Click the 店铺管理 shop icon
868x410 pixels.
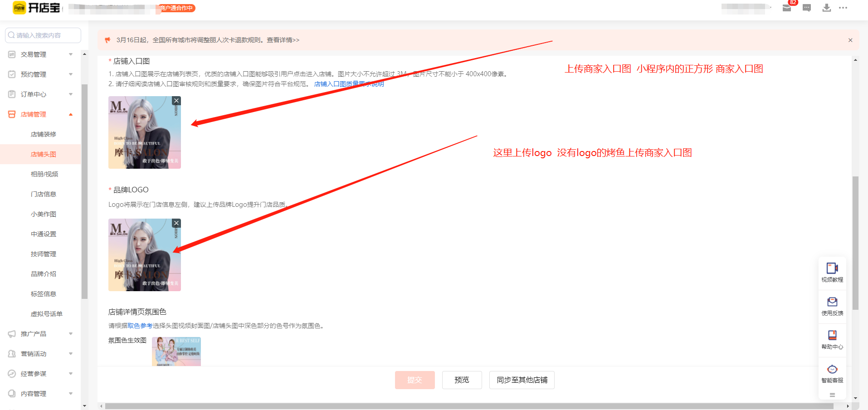(12, 114)
